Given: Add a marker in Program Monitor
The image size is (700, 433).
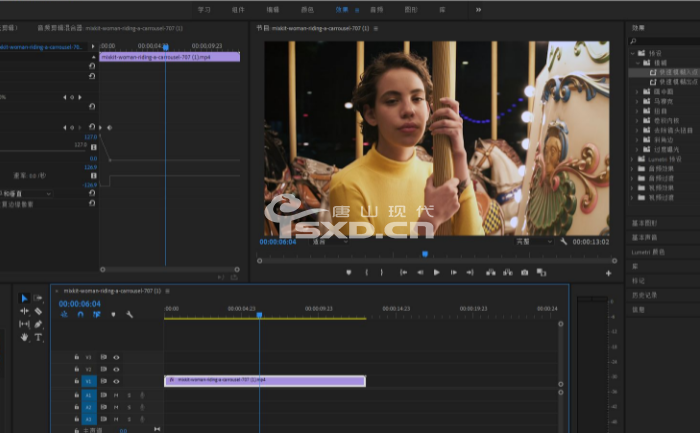Looking at the screenshot, I should pos(349,273).
